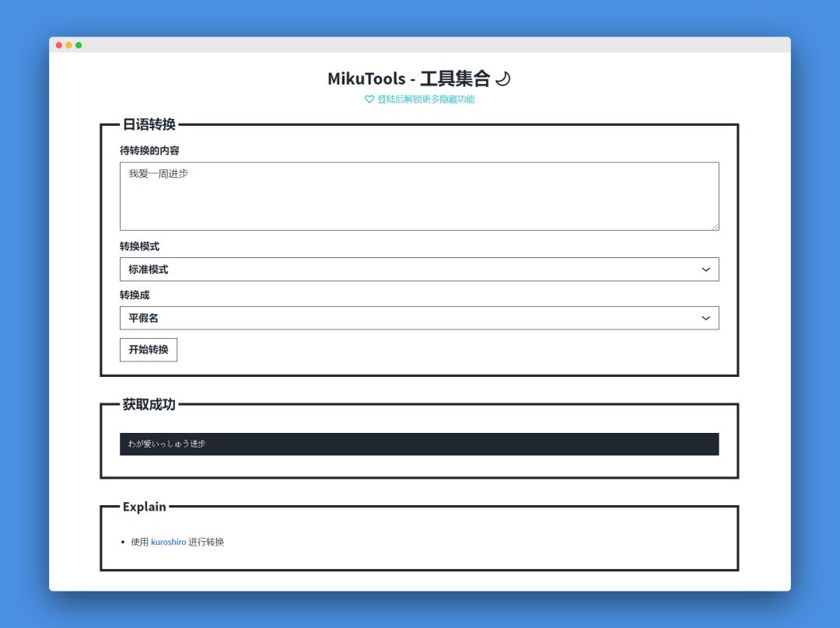Click the converted result わが愛いっしゅう進步 box
The width and height of the screenshot is (840, 628).
(x=419, y=444)
